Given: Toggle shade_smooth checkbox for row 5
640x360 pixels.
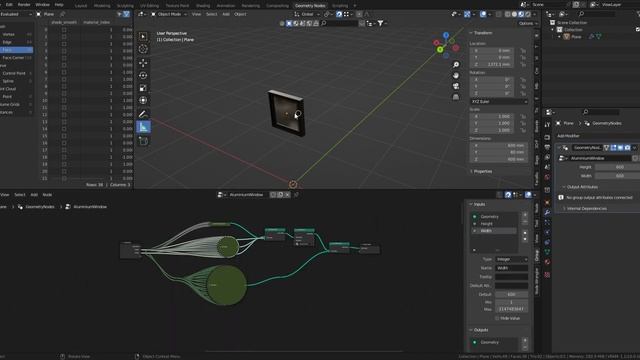Looking at the screenshot, I should point(64,65).
